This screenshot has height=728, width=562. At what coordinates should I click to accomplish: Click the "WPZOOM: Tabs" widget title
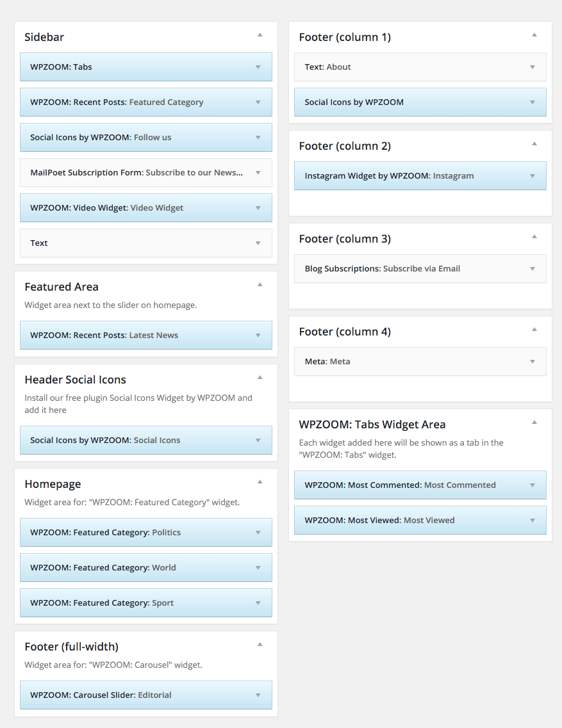point(61,67)
